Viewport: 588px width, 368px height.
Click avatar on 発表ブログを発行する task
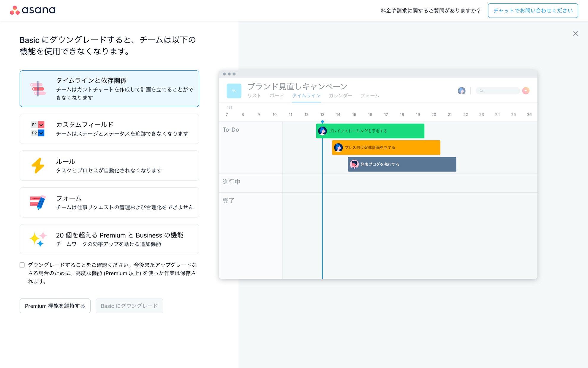(x=354, y=164)
